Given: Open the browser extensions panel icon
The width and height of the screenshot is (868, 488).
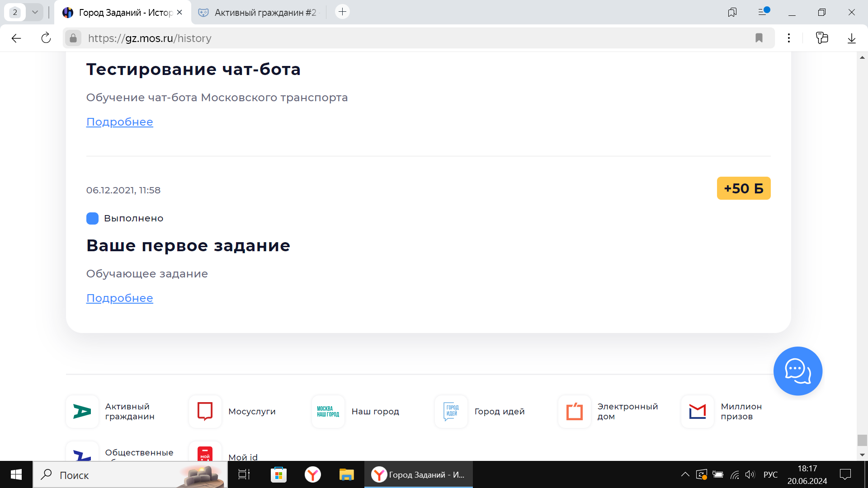Looking at the screenshot, I should (x=822, y=38).
